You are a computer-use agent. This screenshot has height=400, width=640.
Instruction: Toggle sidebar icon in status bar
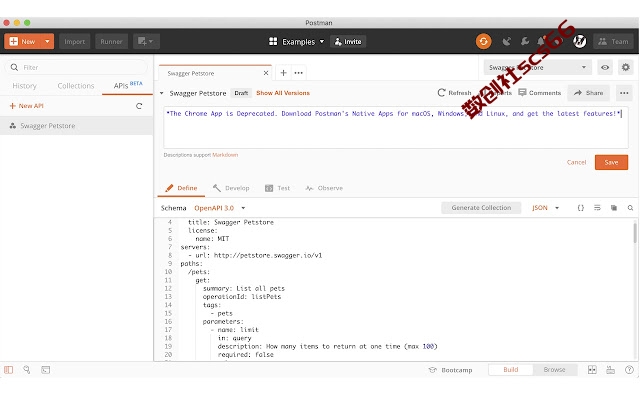[9, 370]
